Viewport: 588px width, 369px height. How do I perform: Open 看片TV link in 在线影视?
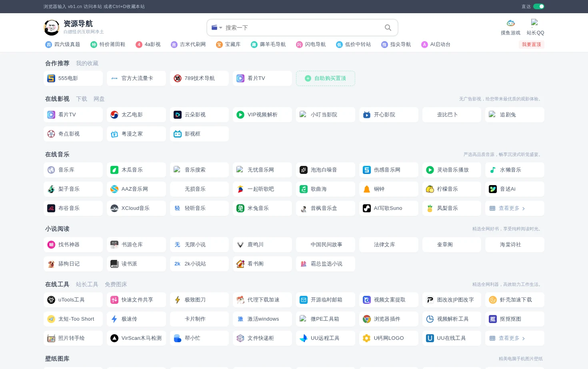pyautogui.click(x=73, y=115)
